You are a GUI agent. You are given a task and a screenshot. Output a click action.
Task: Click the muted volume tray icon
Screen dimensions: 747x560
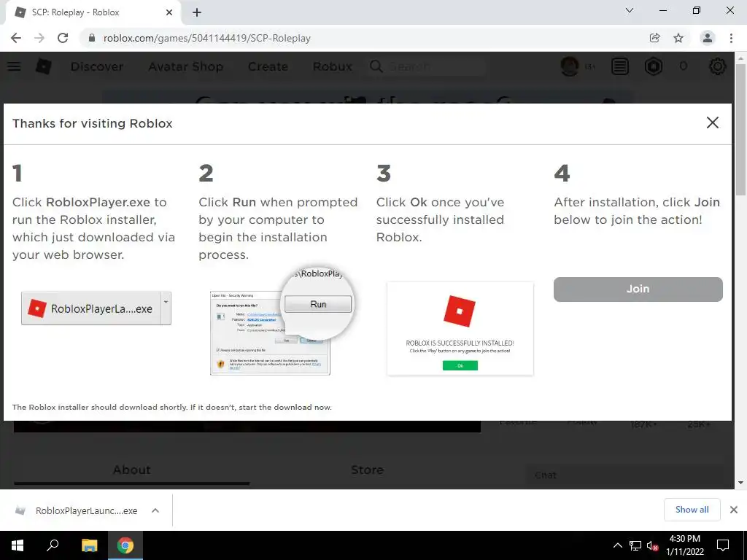tap(652, 545)
